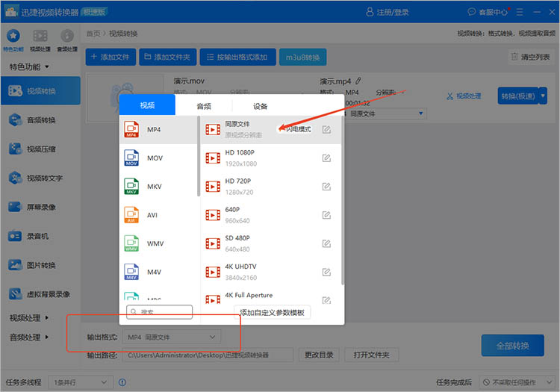Select 视频压缩 in the sidebar
Viewport: 560px width, 392px height.
click(x=41, y=149)
